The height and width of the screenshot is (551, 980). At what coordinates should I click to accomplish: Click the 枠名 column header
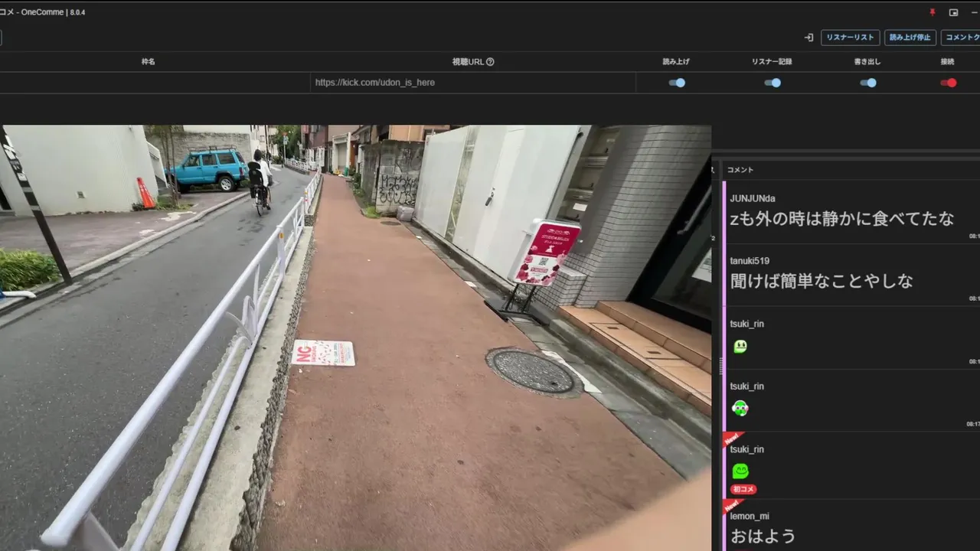click(x=149, y=62)
